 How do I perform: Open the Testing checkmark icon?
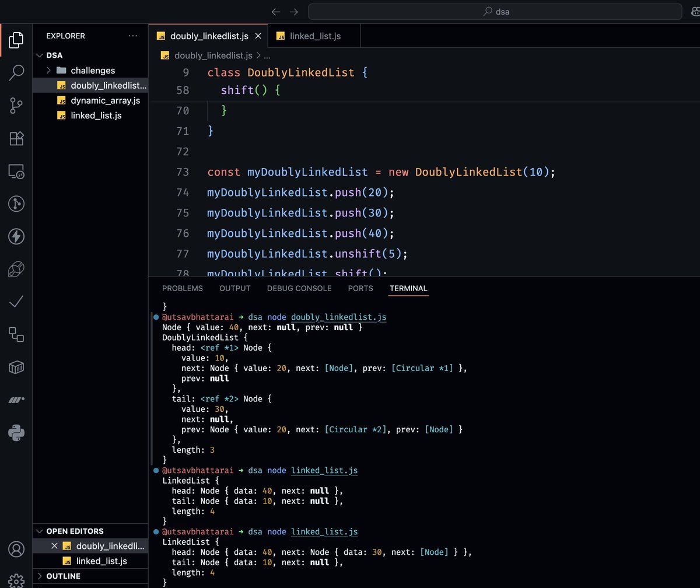(16, 302)
